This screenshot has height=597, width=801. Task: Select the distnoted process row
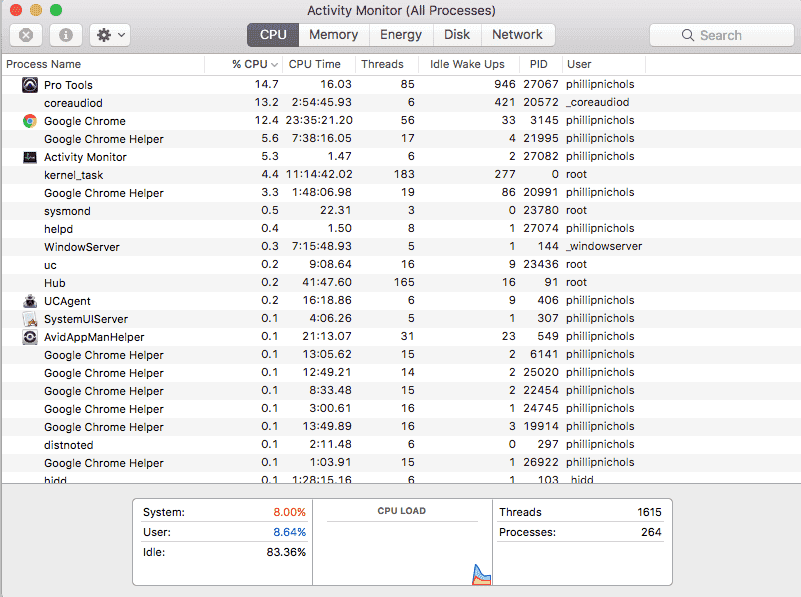click(402, 445)
